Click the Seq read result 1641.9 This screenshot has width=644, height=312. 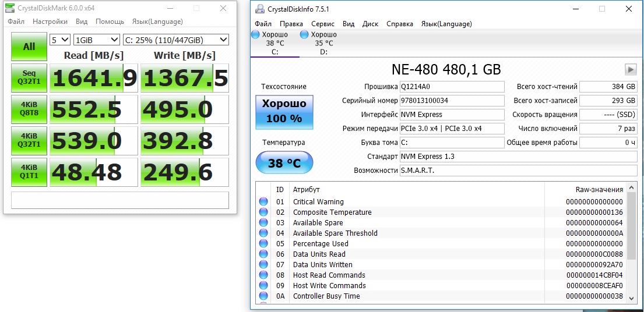coord(94,78)
